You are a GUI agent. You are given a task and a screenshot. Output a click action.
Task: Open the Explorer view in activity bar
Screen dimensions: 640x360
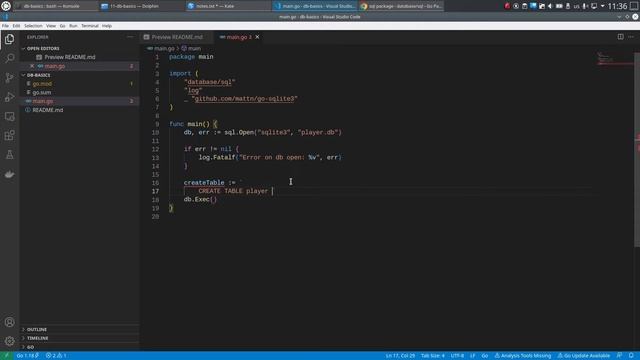[x=9, y=39]
